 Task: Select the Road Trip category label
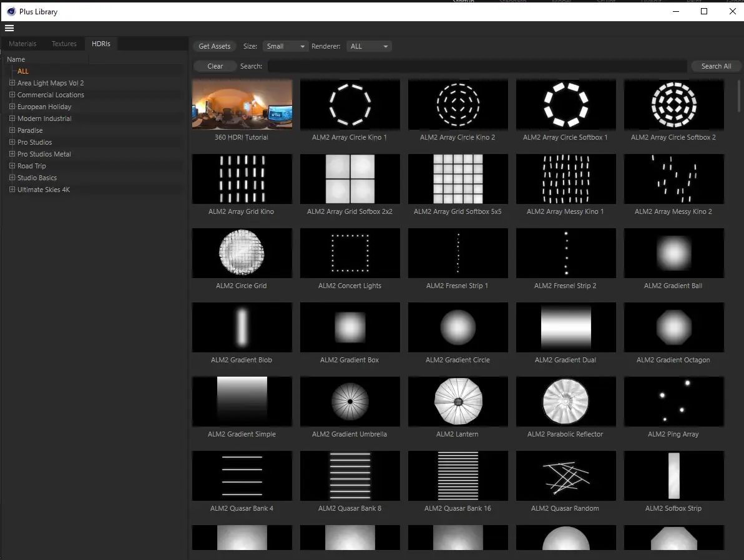tap(32, 166)
